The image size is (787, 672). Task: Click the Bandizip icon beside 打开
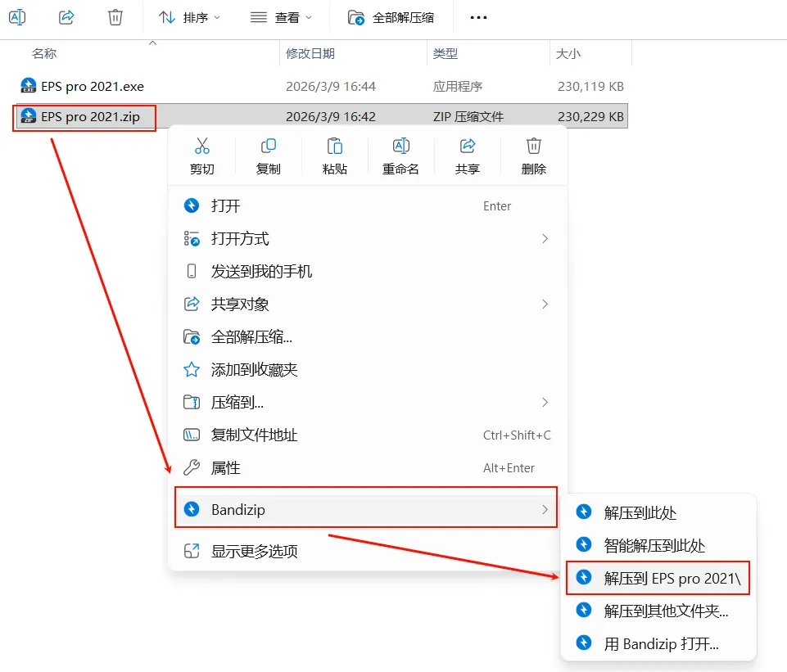[x=192, y=205]
